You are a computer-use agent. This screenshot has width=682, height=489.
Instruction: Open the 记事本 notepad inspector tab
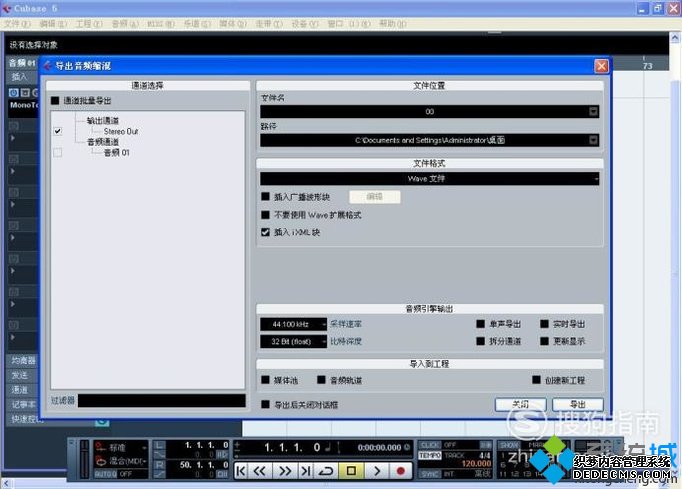[x=23, y=405]
